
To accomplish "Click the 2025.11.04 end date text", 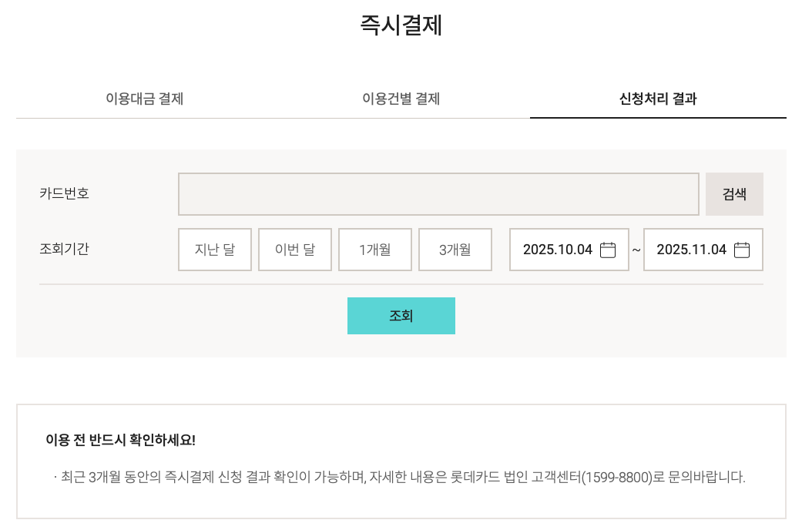I will click(x=692, y=250).
